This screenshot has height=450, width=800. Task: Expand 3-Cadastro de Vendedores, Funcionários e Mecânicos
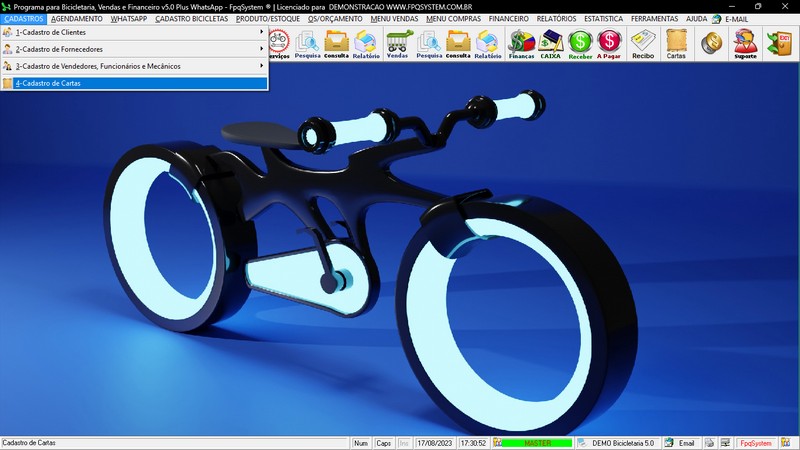(x=135, y=66)
